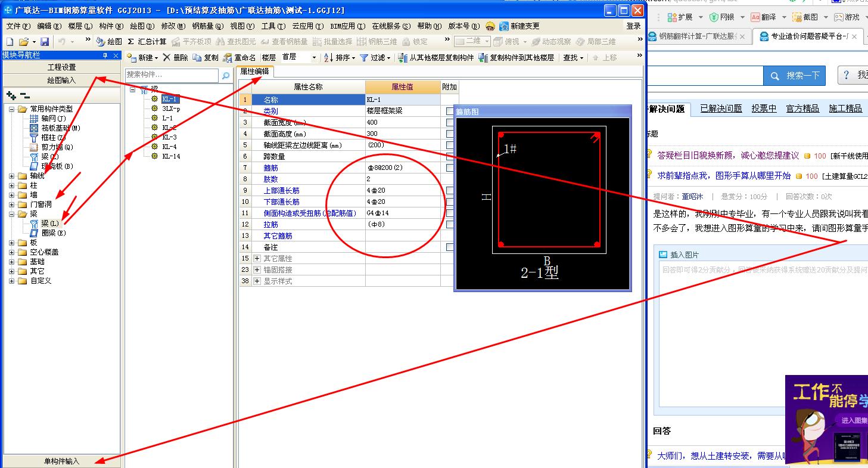Click the 单构件输入 navigation button
Image resolution: width=868 pixels, height=468 pixels.
[x=62, y=461]
